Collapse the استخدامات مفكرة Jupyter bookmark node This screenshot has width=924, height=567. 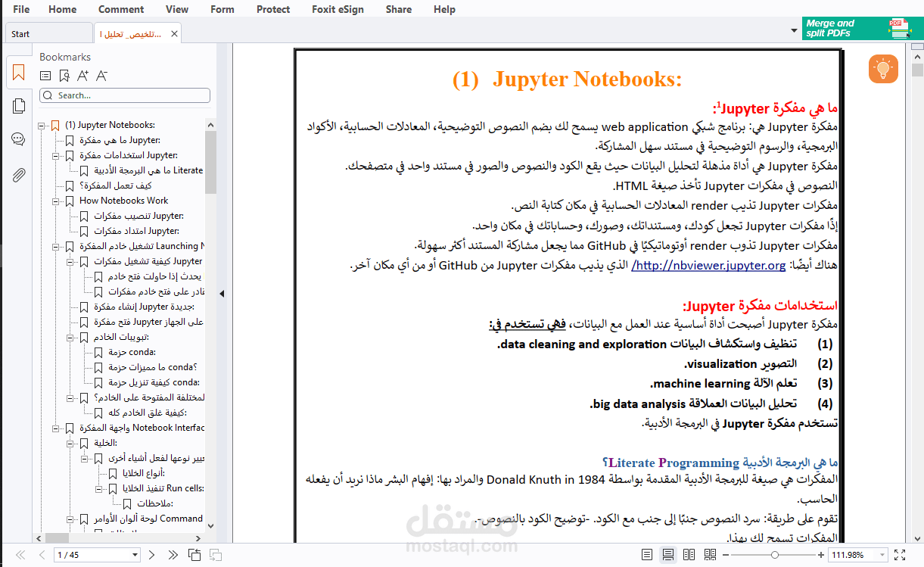coord(56,155)
